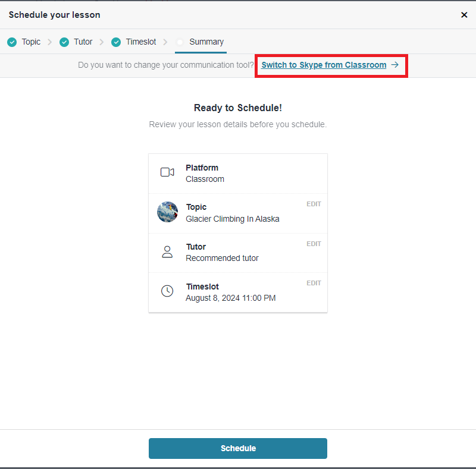Click chevron between Timeslot and Summary steps
Image resolution: width=476 pixels, height=469 pixels.
pyautogui.click(x=165, y=42)
